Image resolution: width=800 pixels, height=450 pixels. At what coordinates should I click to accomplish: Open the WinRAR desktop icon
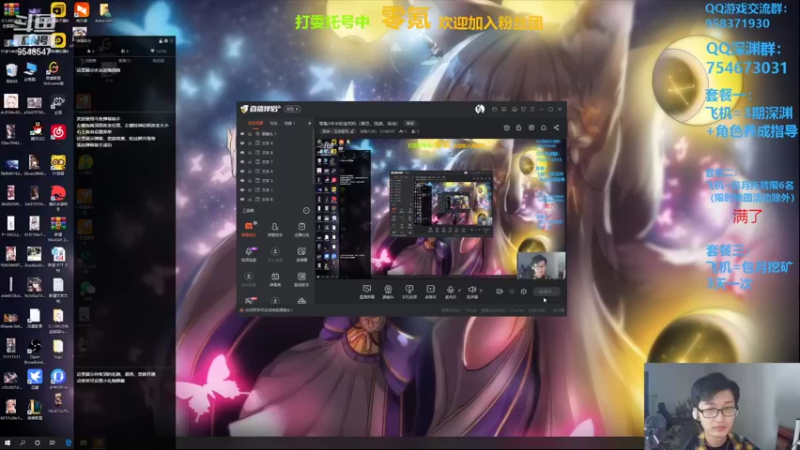point(58,228)
